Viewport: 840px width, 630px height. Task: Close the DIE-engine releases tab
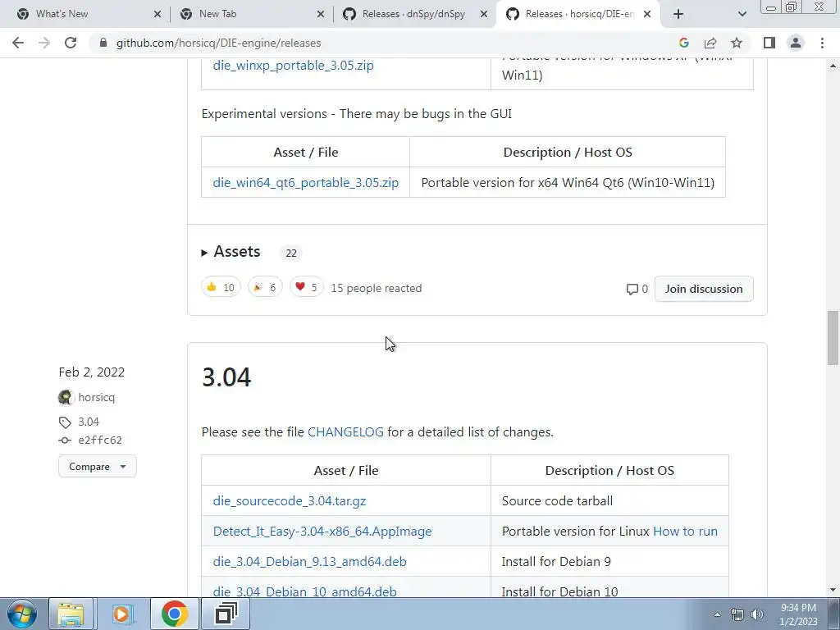[x=647, y=14]
